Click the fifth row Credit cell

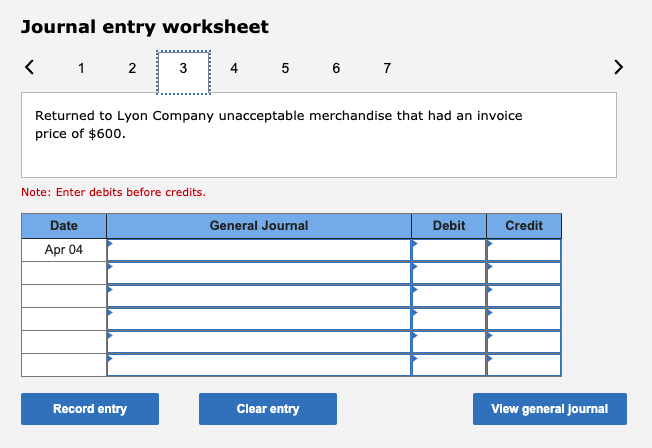524,342
